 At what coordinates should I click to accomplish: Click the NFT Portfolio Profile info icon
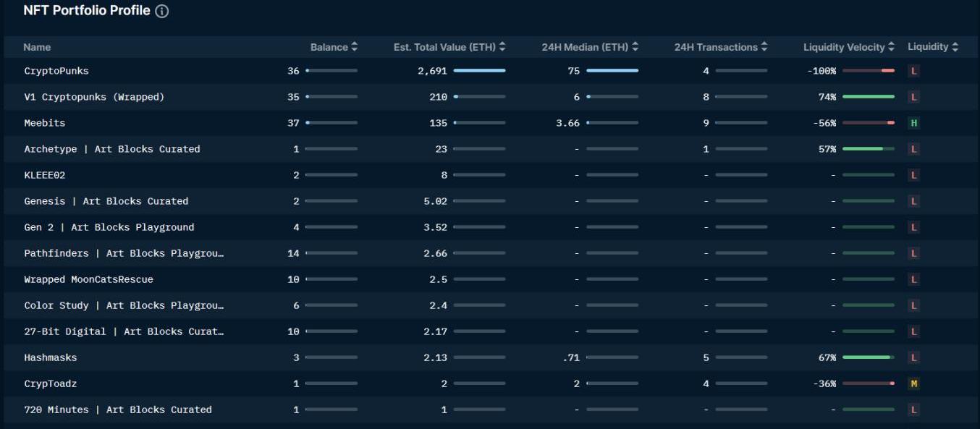tap(162, 12)
